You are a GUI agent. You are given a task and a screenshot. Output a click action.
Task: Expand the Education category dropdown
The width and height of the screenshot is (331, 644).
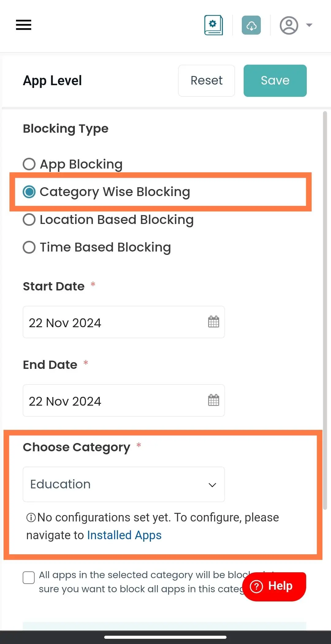(x=124, y=484)
